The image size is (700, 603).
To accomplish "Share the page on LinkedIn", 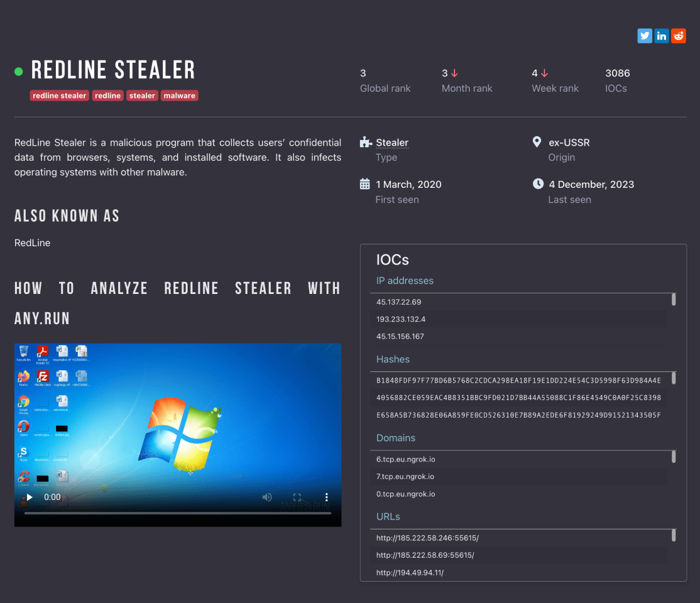I will pos(661,36).
